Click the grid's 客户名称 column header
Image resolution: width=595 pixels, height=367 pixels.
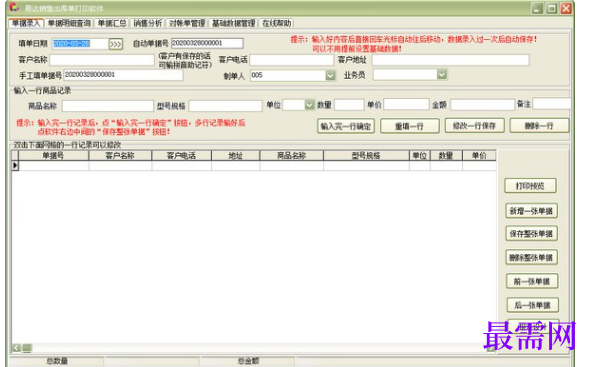pos(120,156)
